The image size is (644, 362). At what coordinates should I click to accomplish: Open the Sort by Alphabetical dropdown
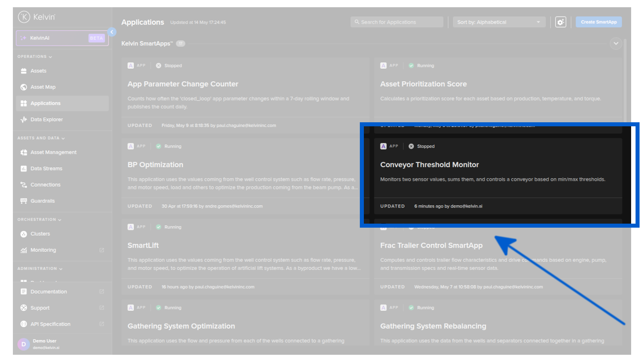pos(499,22)
